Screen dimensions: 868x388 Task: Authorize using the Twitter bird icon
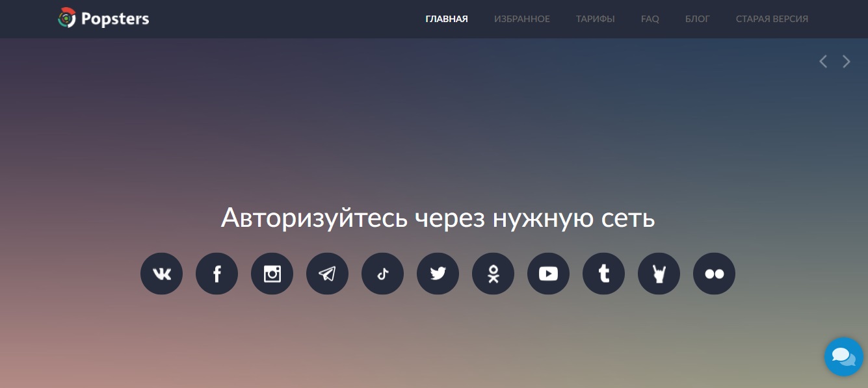coord(438,274)
